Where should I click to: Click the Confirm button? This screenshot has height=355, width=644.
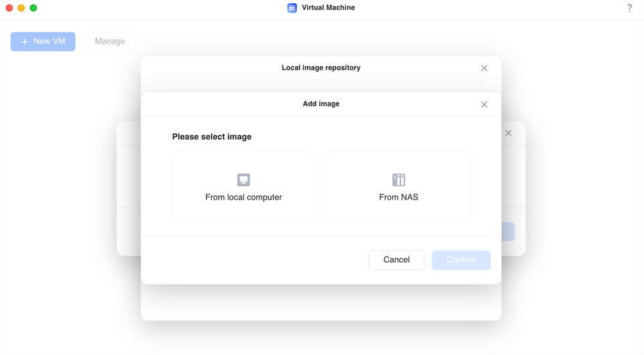(461, 260)
